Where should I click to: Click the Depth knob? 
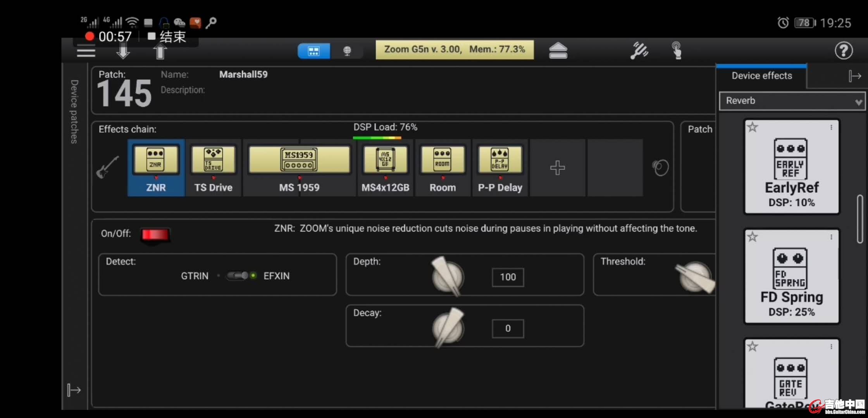point(448,276)
